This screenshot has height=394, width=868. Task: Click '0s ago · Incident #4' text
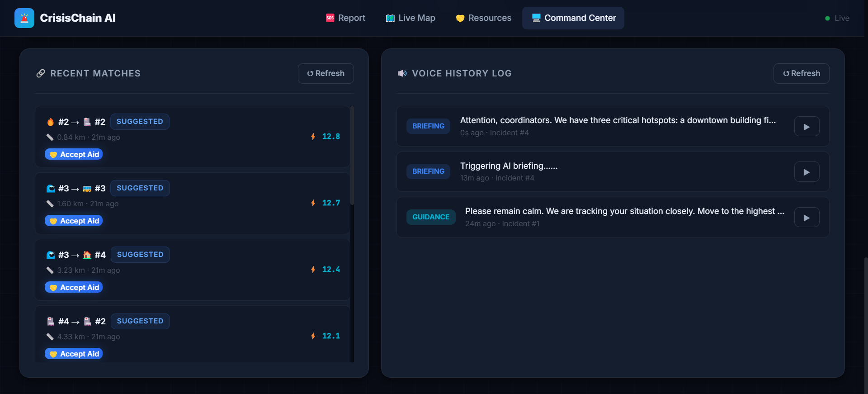[494, 133]
